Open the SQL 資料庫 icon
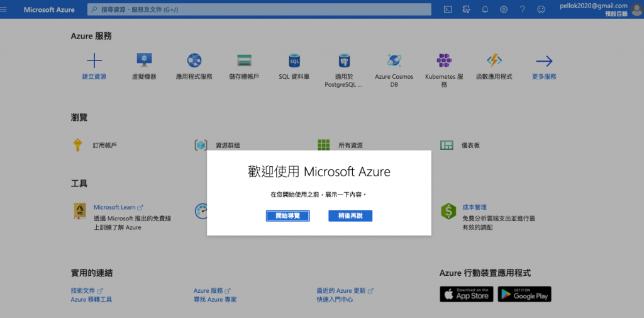Screen dimensions: 644x318 pyautogui.click(x=294, y=60)
